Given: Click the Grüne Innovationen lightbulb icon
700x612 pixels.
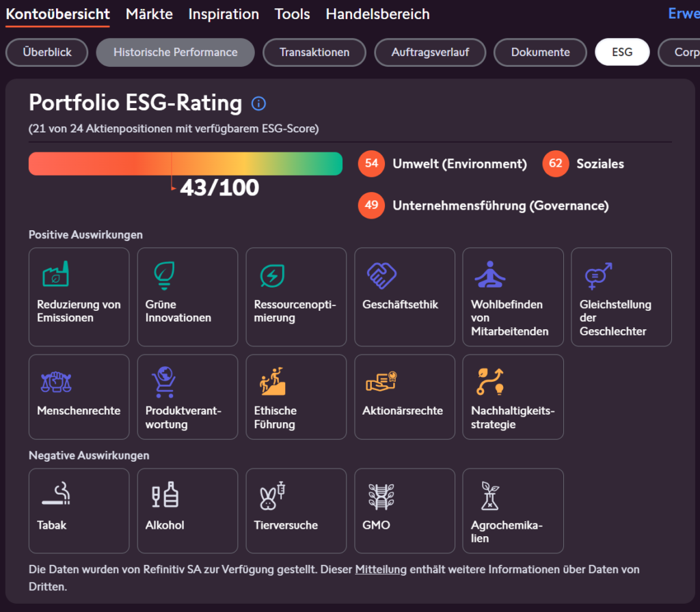Looking at the screenshot, I should coord(164,275).
